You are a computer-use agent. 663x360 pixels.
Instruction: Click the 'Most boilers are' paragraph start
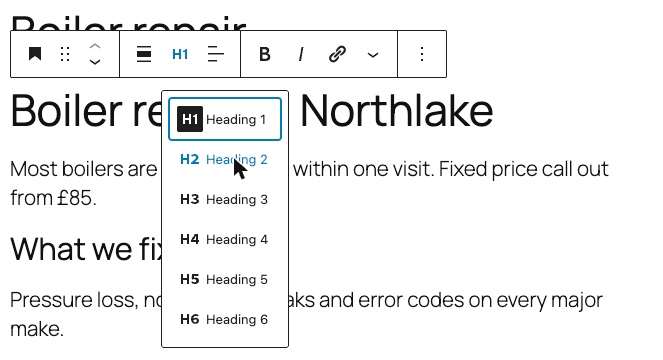pos(83,169)
